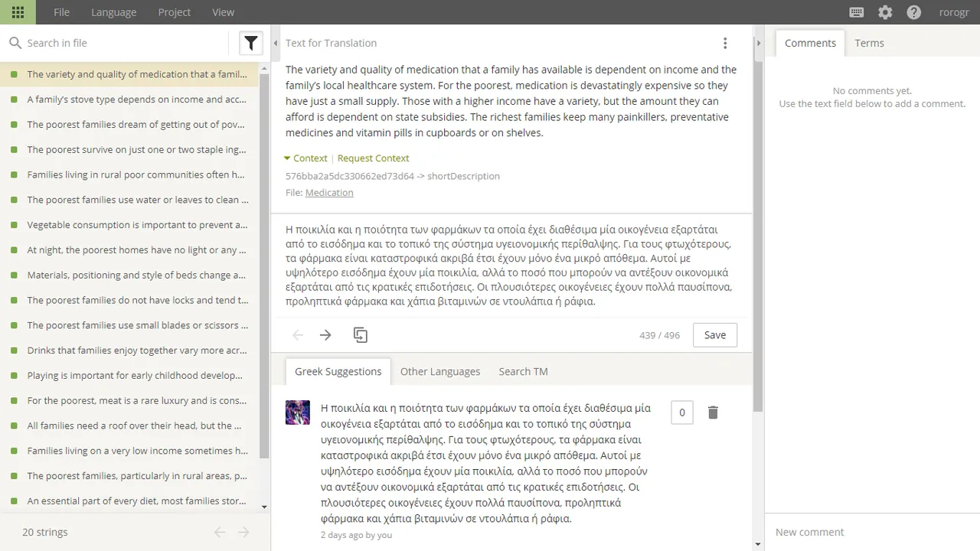Select string 'The poorest survive on just one or two staple'
The image size is (980, 551).
(130, 150)
